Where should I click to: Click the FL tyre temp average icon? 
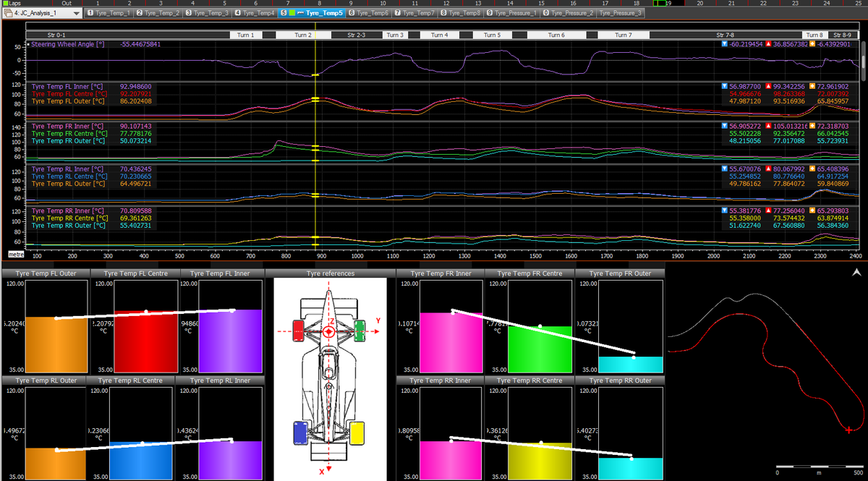(x=813, y=86)
